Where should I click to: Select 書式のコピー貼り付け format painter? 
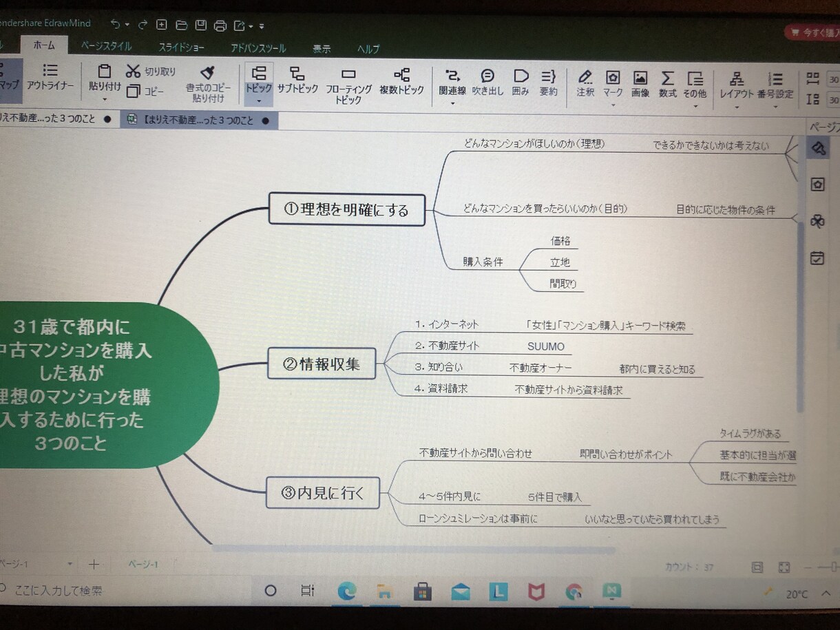pos(208,83)
